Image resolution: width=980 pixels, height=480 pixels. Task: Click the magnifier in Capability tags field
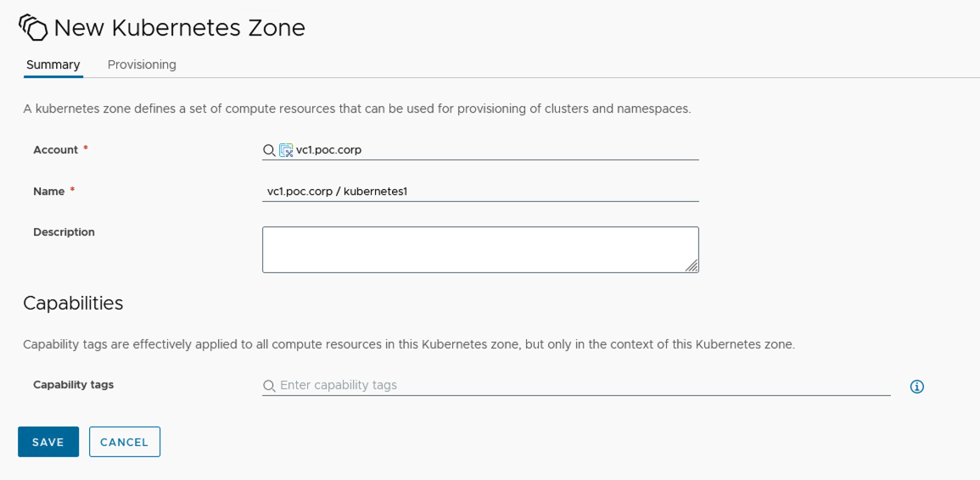tap(269, 386)
